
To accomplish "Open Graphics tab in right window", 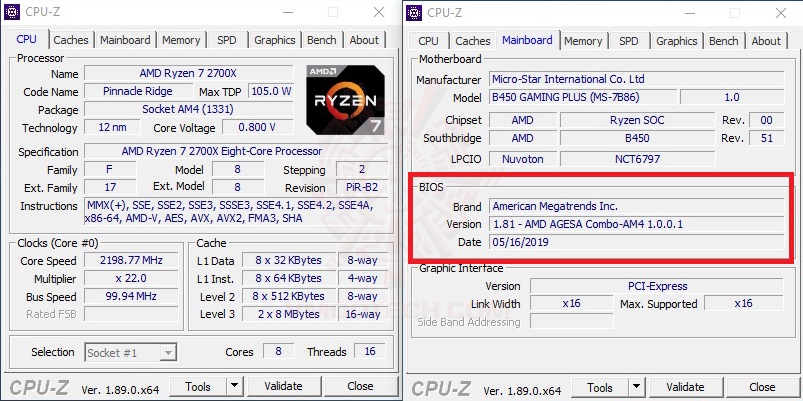I will [677, 41].
